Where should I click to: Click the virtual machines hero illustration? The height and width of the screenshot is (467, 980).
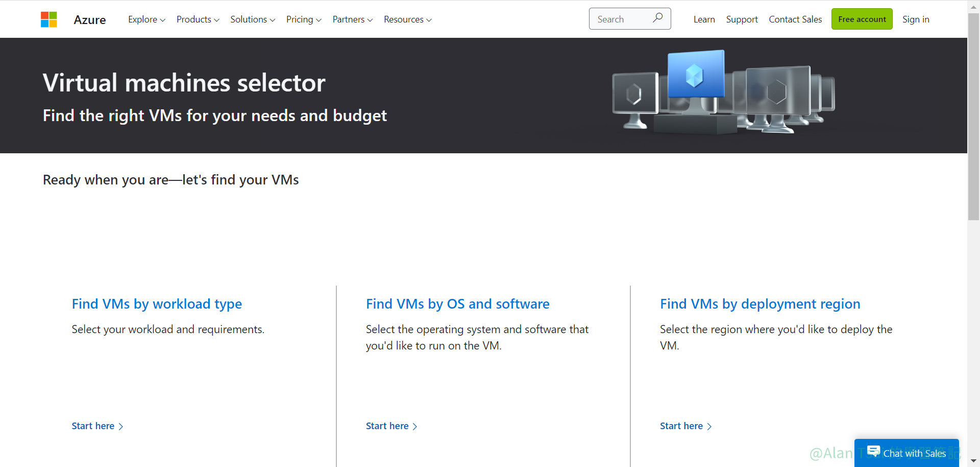723,92
